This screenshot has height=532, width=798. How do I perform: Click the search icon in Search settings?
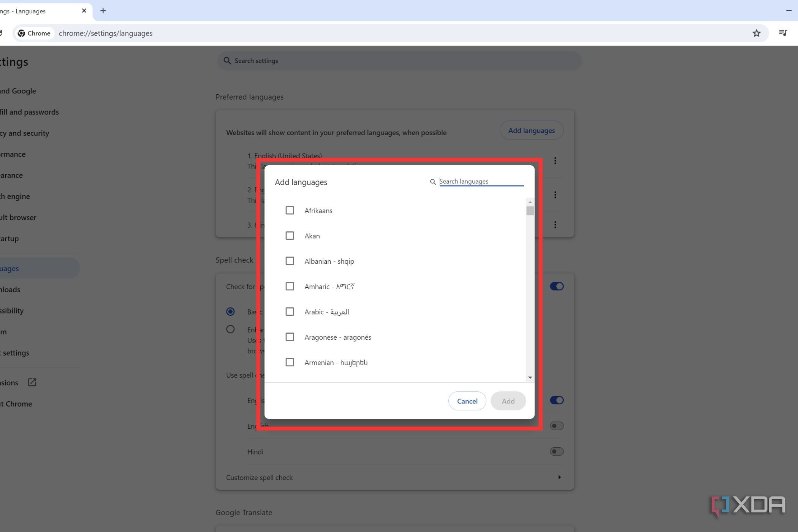[x=227, y=61]
